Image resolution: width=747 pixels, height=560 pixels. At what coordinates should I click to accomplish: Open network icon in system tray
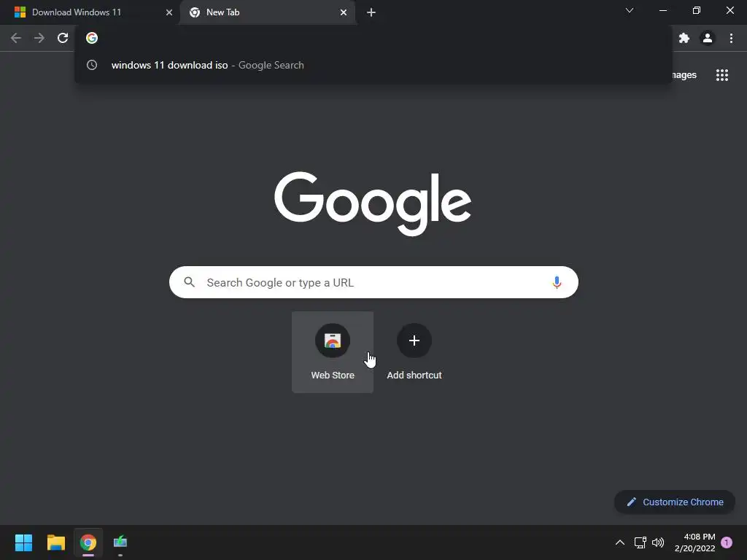(640, 542)
